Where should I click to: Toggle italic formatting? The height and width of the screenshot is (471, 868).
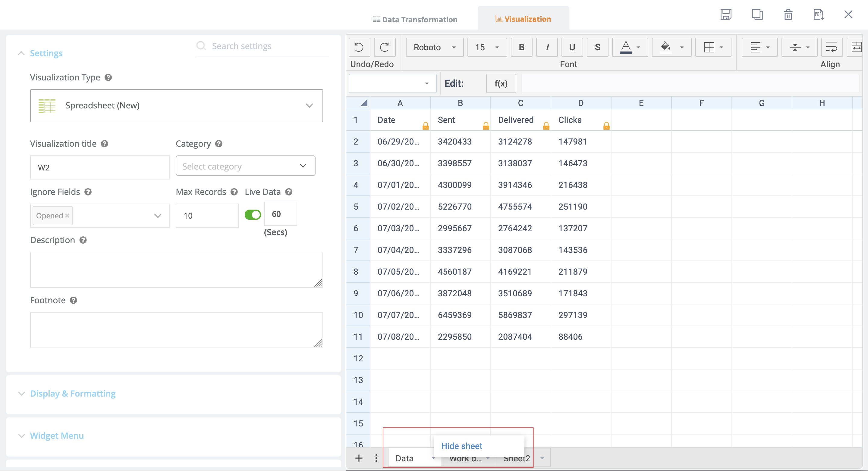[547, 47]
